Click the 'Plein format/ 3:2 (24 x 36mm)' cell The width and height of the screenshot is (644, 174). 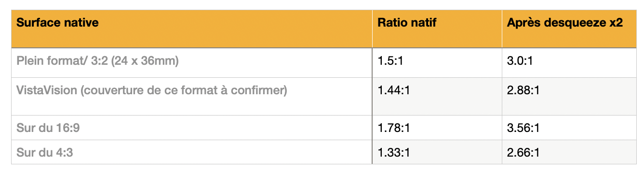[192, 62]
